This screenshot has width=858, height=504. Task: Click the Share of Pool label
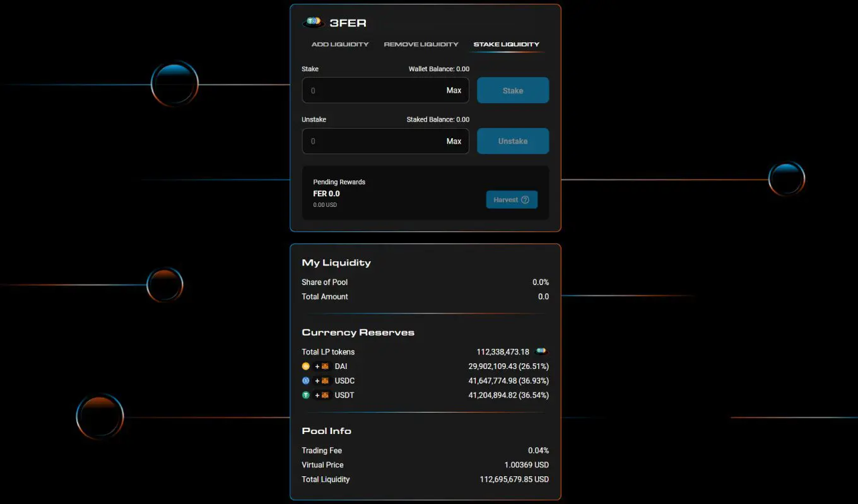tap(324, 283)
